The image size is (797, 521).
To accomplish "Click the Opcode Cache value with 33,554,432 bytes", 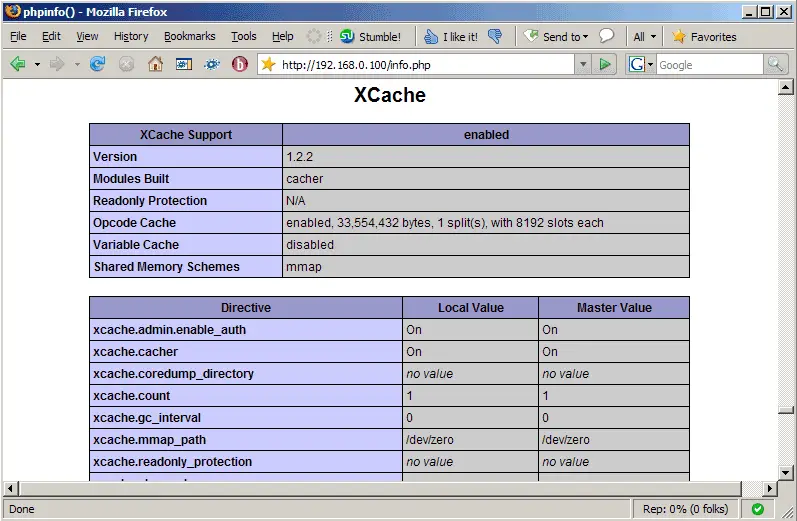I will tap(445, 223).
